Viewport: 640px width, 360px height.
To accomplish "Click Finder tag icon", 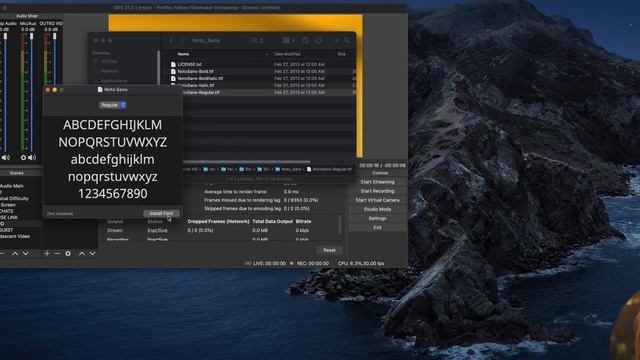I will tap(318, 40).
